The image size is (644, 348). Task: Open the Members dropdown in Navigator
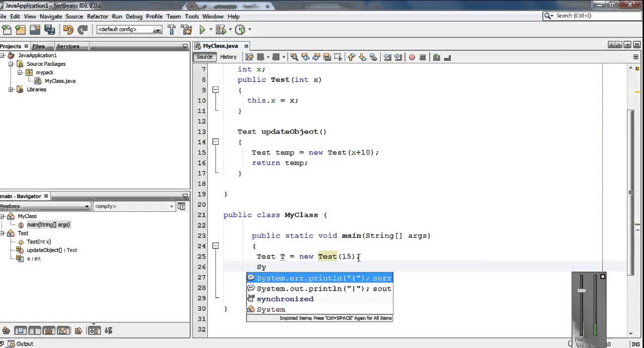point(45,206)
